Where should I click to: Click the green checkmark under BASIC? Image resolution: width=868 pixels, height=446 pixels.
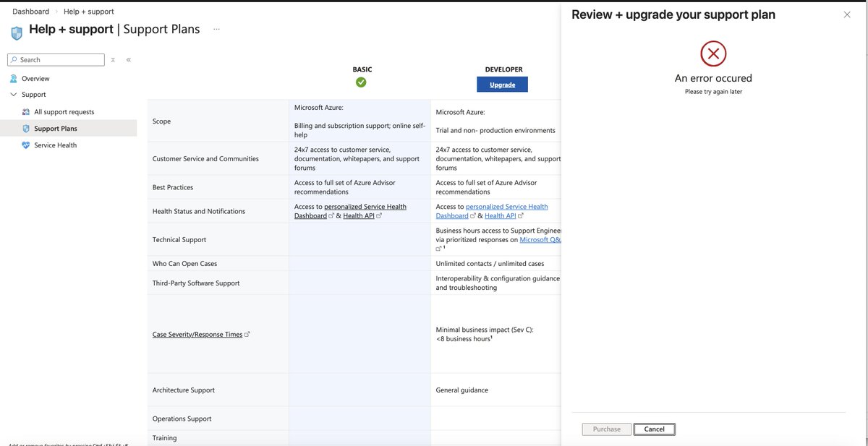point(361,82)
